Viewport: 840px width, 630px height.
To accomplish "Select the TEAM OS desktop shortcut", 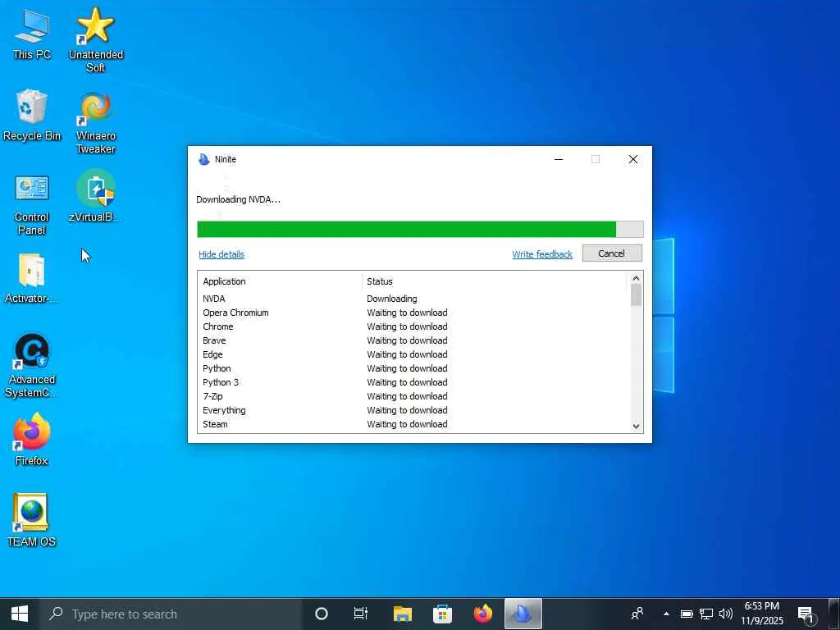I will tap(32, 519).
